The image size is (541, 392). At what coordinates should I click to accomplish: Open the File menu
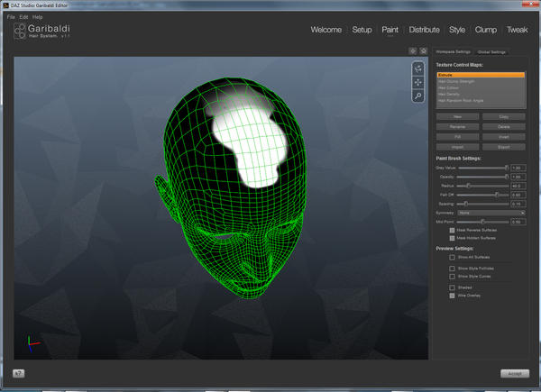click(x=11, y=17)
